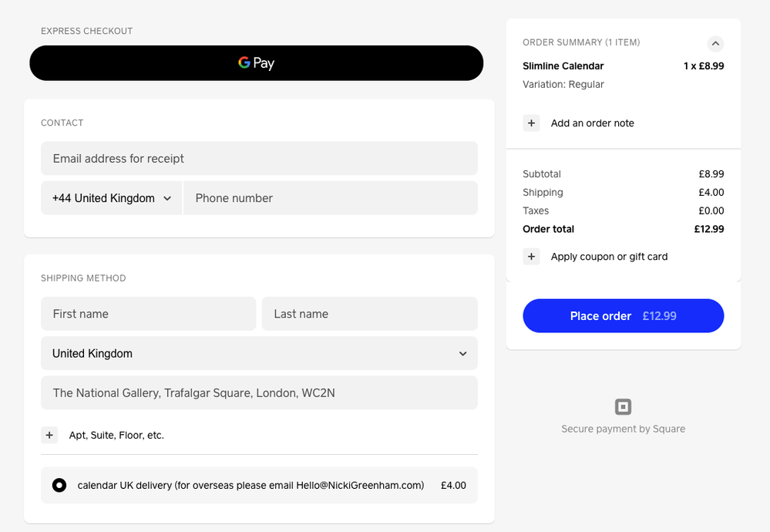The height and width of the screenshot is (532, 770).
Task: Collapse the Order Summary section
Action: 715,43
